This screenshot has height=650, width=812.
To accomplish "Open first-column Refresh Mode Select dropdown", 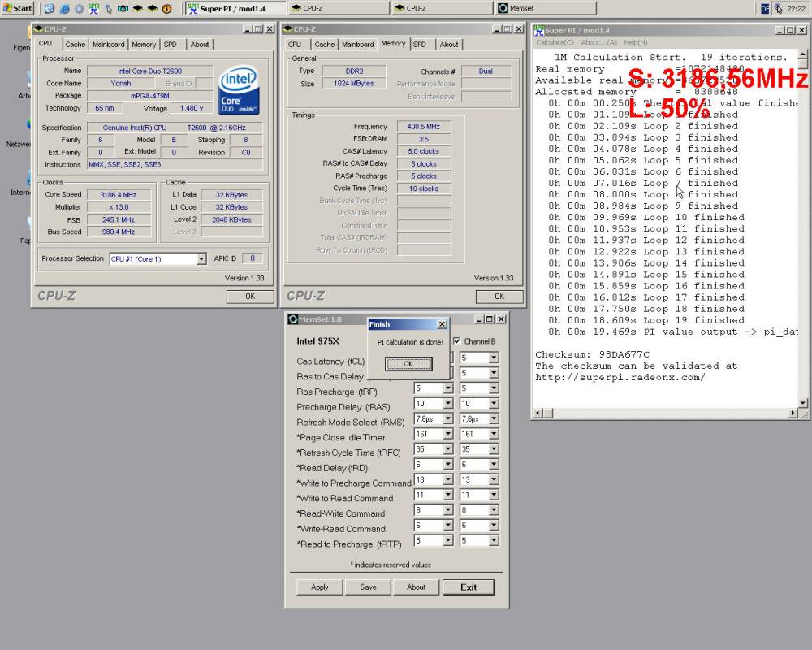I will [x=448, y=418].
